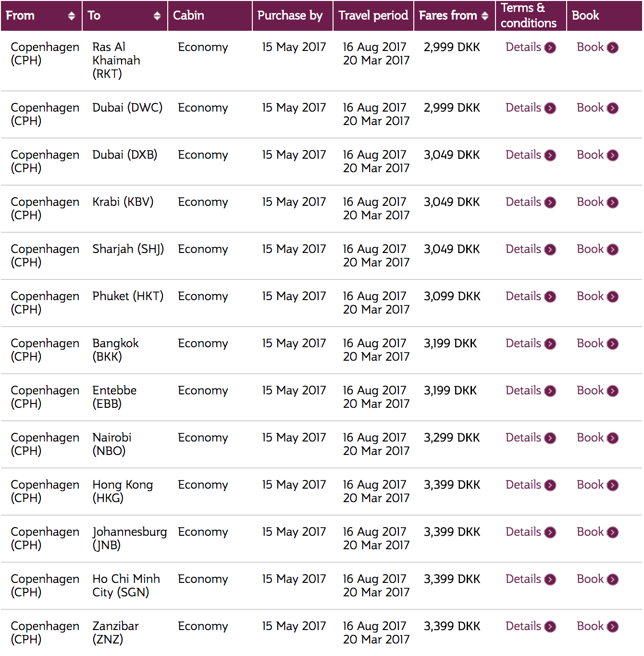
Task: Click the Details arrow icon for Johannesburg (JNB)
Action: coord(550,532)
